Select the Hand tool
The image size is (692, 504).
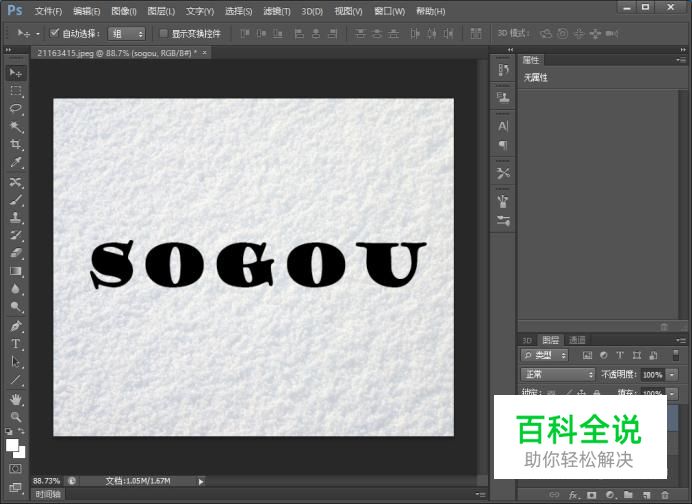coord(16,399)
